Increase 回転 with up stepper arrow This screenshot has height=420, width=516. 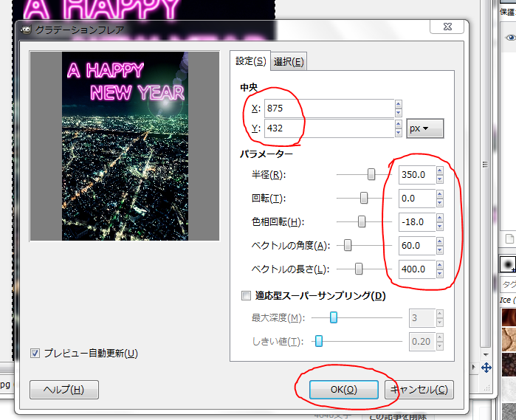[x=440, y=194]
